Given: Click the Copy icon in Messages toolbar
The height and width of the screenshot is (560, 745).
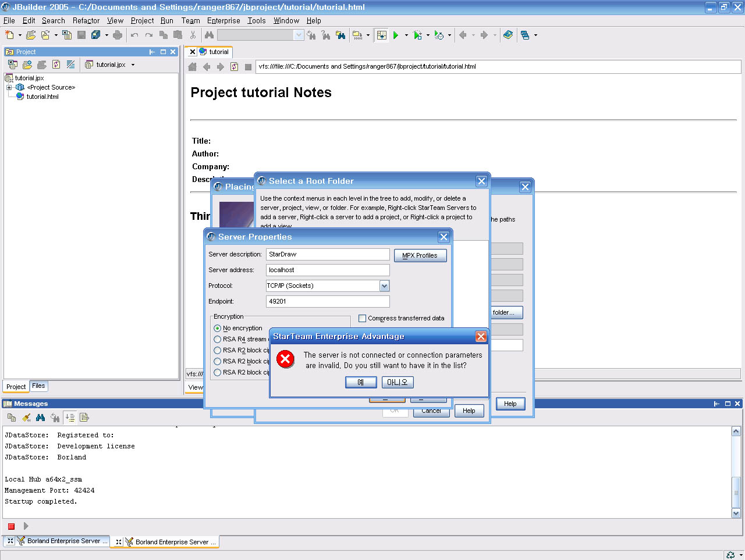Looking at the screenshot, I should click(12, 417).
